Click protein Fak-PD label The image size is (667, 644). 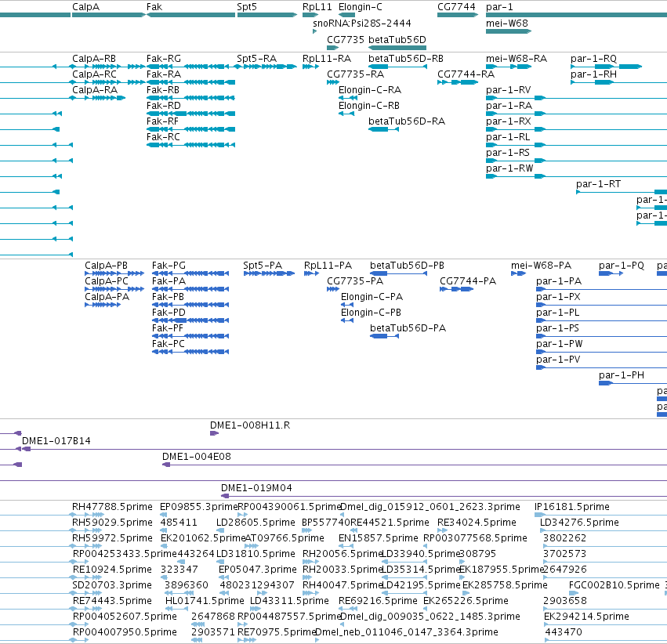click(169, 313)
